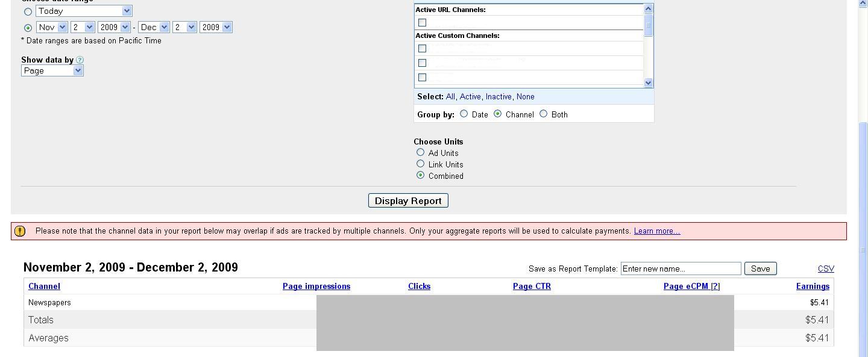Screen dimensions: 868x357
Task: Expand the end month Dec dropdown
Action: click(x=154, y=27)
